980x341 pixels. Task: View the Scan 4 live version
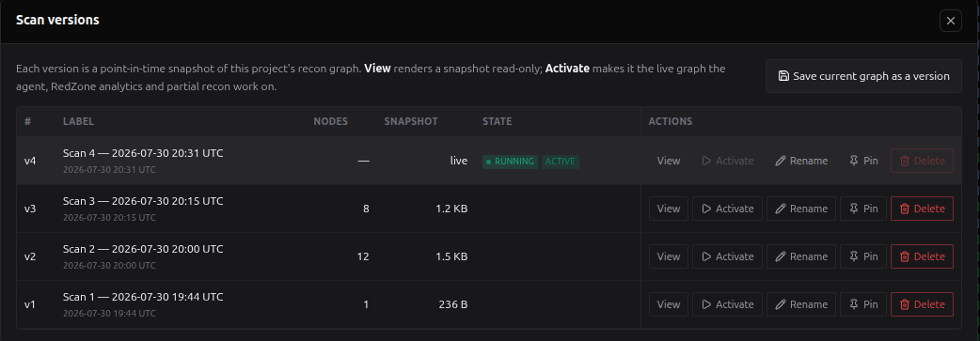(x=668, y=161)
